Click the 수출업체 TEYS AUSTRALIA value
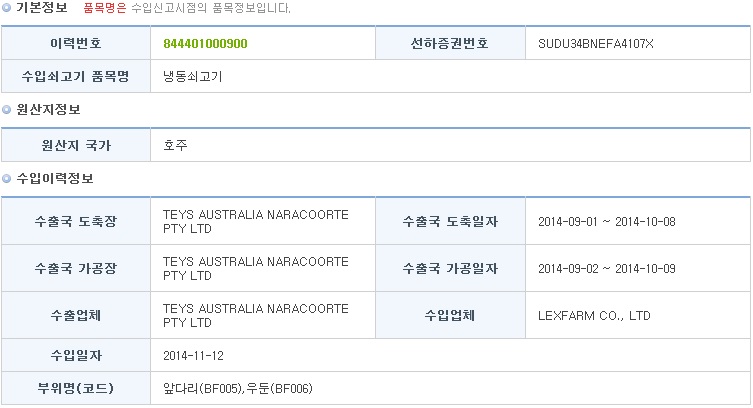 tap(255, 315)
